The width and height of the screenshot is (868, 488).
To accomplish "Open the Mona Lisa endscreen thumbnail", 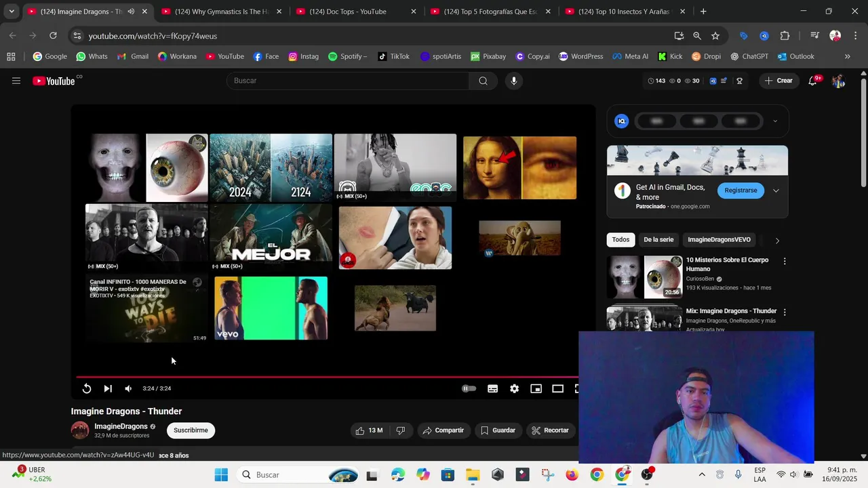I will coord(519,167).
